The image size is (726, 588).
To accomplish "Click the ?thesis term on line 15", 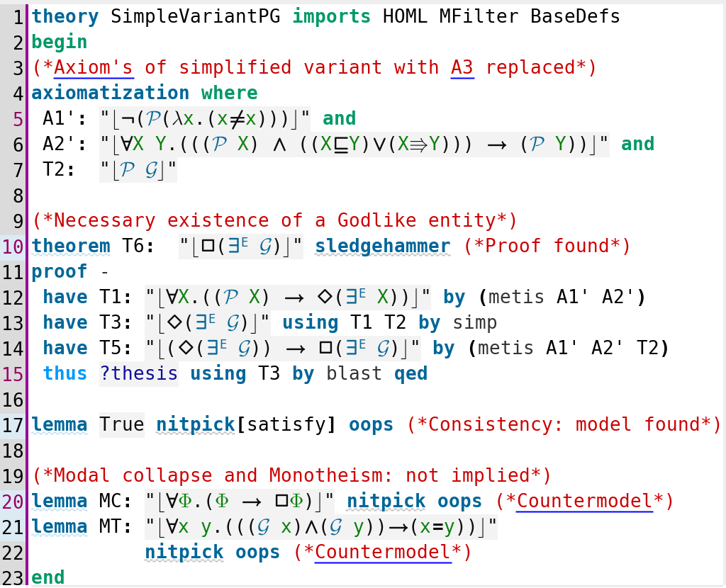I will [138, 374].
